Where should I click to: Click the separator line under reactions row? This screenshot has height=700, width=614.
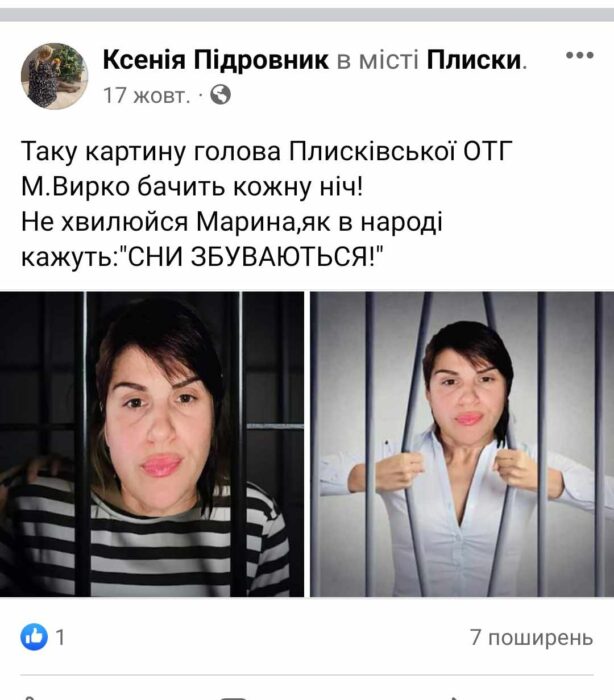point(307,675)
